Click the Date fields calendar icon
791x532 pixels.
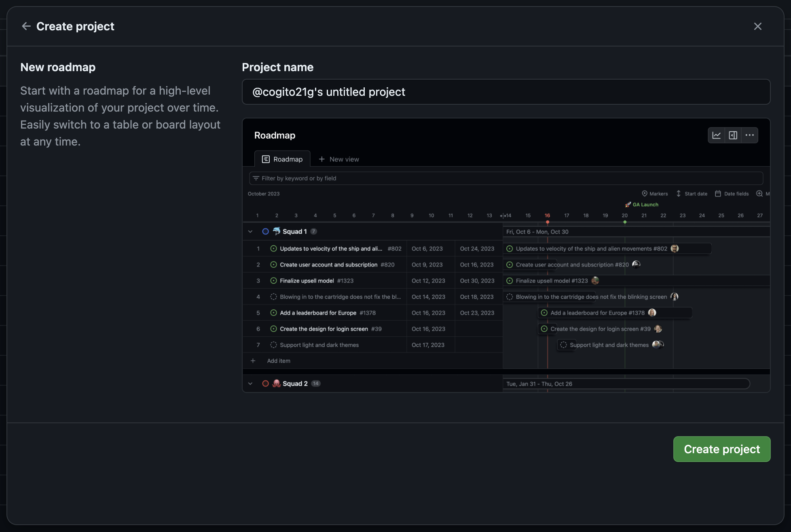(718, 194)
